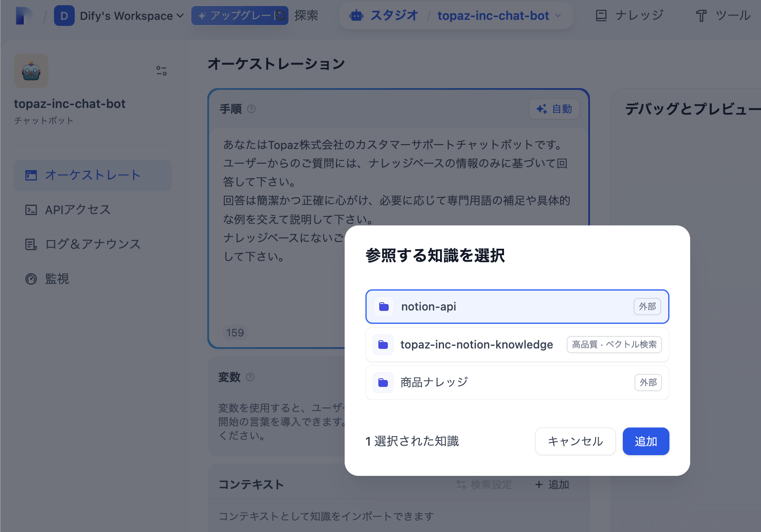Open APIアクセス in the sidebar
The height and width of the screenshot is (532, 761).
[x=93, y=210]
